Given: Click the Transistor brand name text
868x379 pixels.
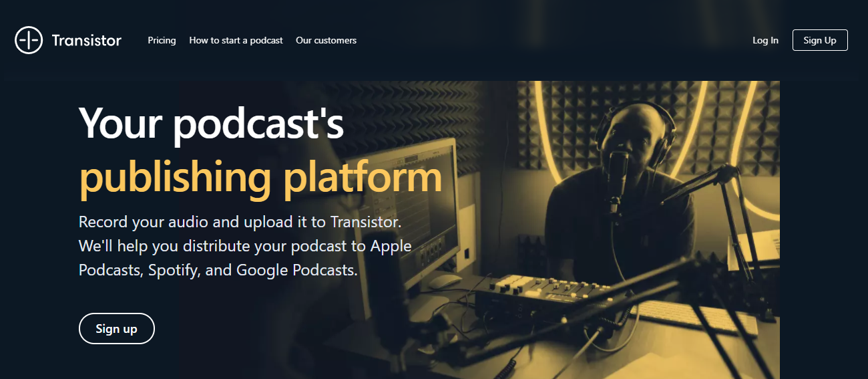Looking at the screenshot, I should click(87, 40).
